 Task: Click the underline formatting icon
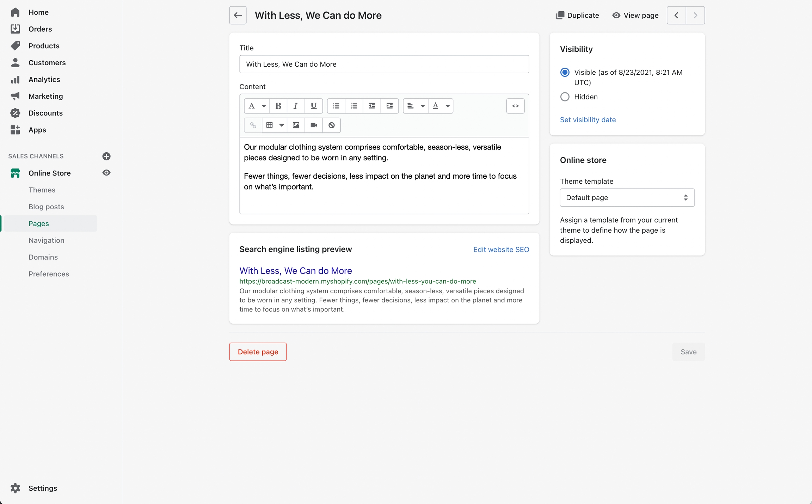[313, 106]
